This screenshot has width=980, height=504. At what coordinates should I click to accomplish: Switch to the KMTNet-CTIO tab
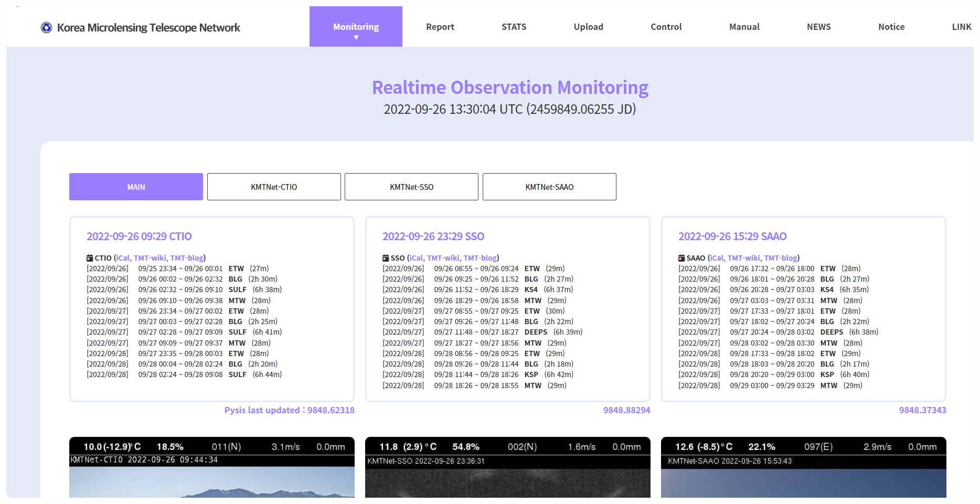[274, 187]
